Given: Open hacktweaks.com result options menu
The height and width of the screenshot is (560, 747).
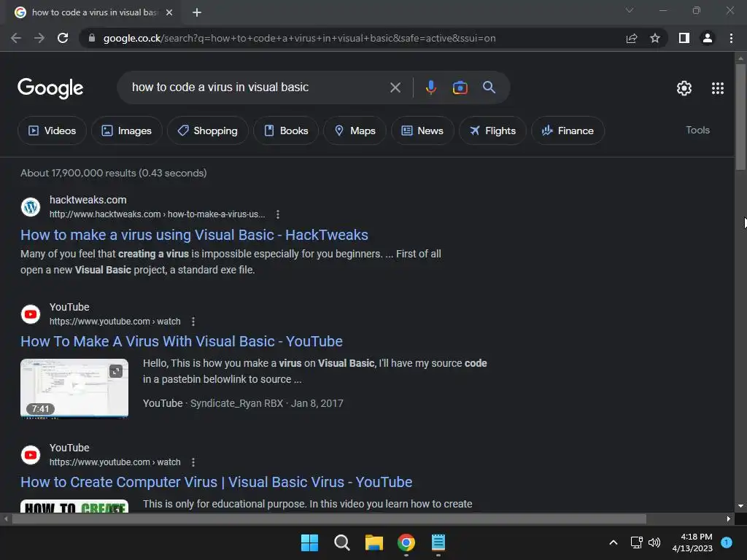Looking at the screenshot, I should [x=278, y=214].
